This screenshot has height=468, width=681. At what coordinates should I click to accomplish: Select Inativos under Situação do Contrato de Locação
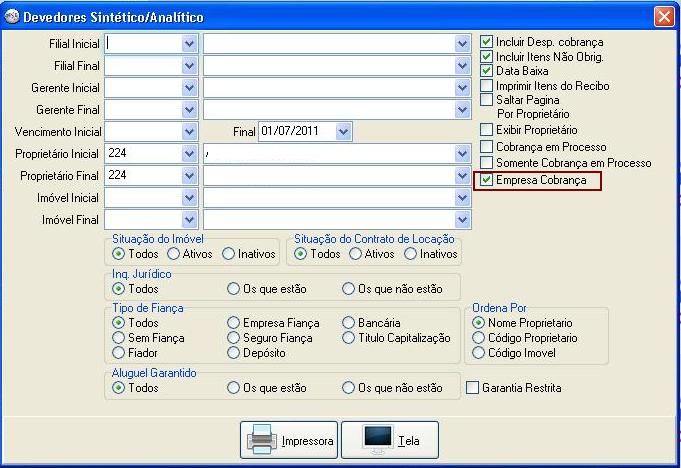coord(410,254)
